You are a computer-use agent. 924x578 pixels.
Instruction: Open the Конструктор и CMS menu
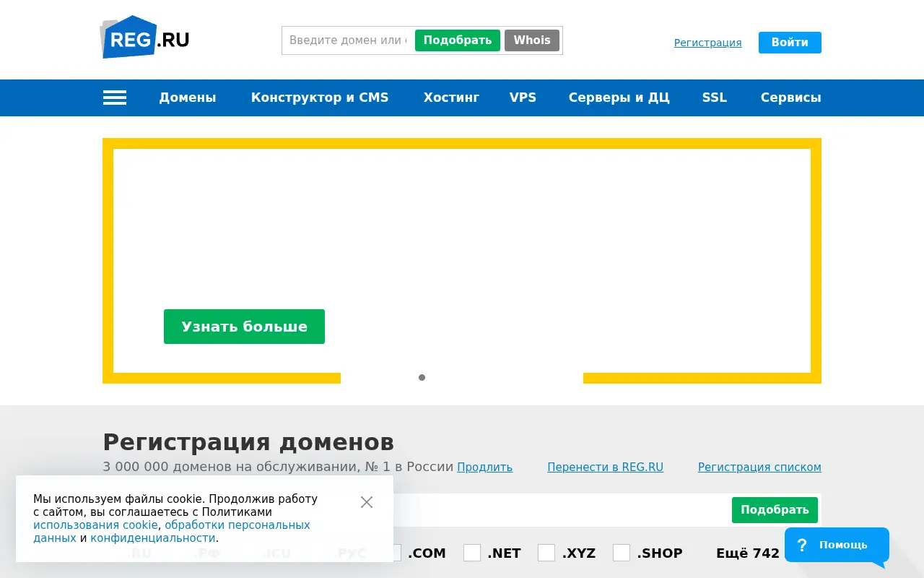pos(320,98)
